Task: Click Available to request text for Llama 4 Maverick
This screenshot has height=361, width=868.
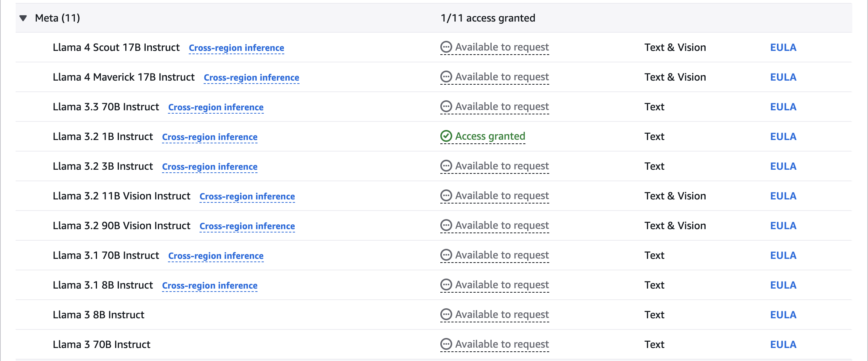Action: [x=502, y=77]
